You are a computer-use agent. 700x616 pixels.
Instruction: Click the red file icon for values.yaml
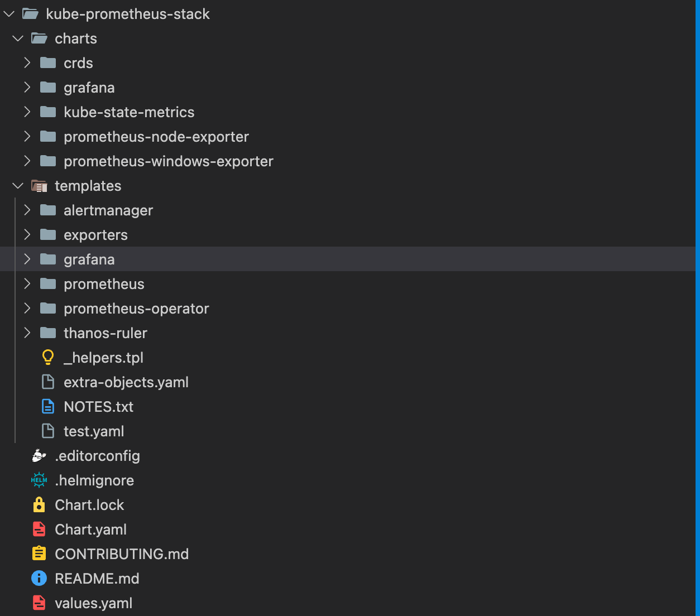click(39, 603)
